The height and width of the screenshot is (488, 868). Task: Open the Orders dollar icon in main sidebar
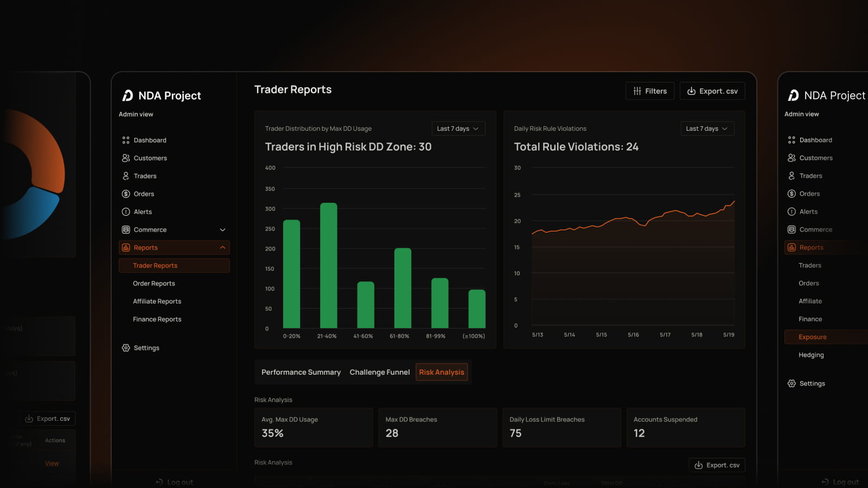[126, 194]
